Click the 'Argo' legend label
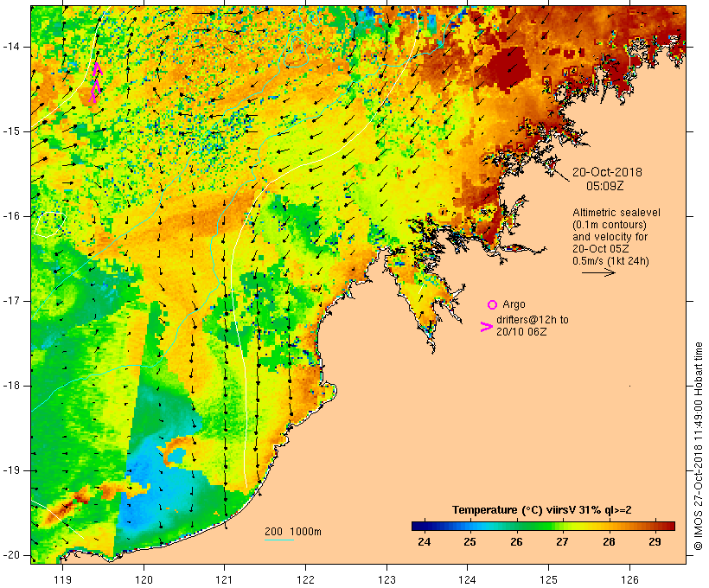 pos(514,304)
